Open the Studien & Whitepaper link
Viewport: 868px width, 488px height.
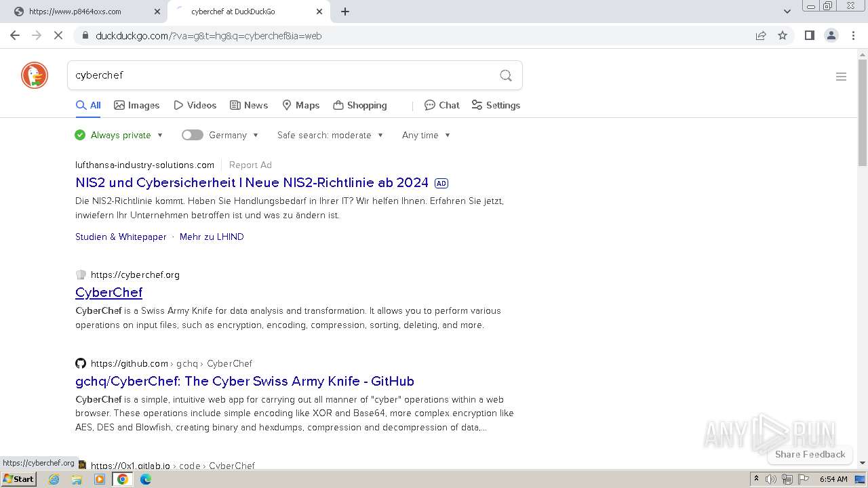121,237
